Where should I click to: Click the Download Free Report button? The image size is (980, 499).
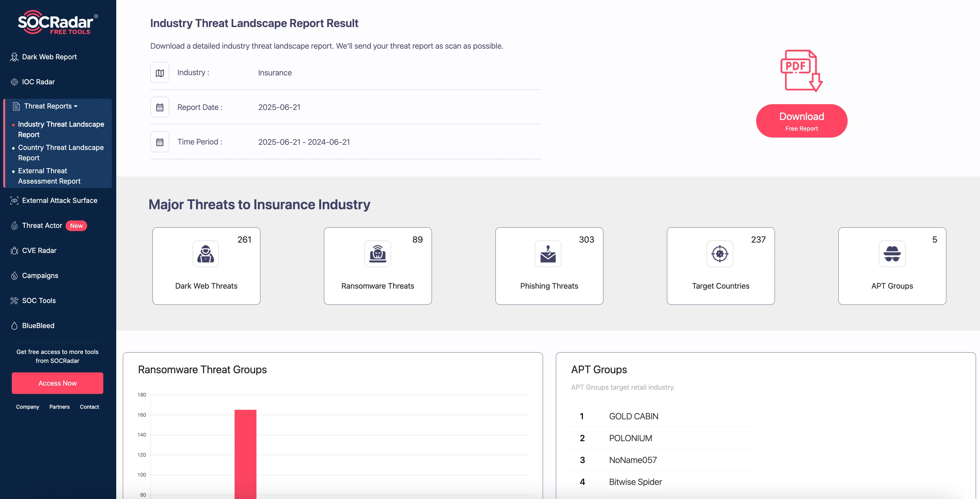point(802,121)
